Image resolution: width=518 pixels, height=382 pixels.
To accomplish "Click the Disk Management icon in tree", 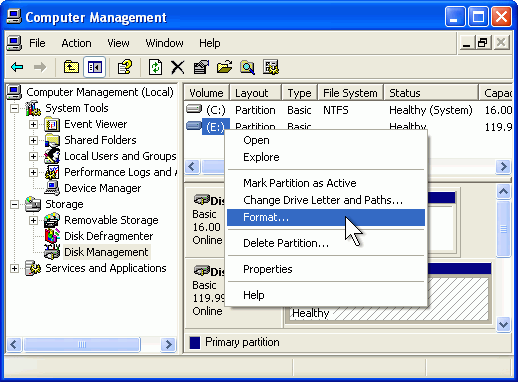I will [52, 252].
